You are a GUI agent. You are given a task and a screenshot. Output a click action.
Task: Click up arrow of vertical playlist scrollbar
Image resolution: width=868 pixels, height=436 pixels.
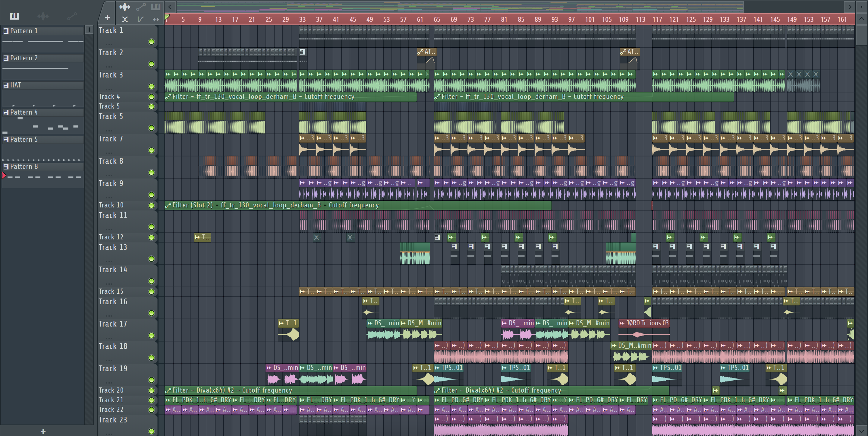tap(862, 19)
